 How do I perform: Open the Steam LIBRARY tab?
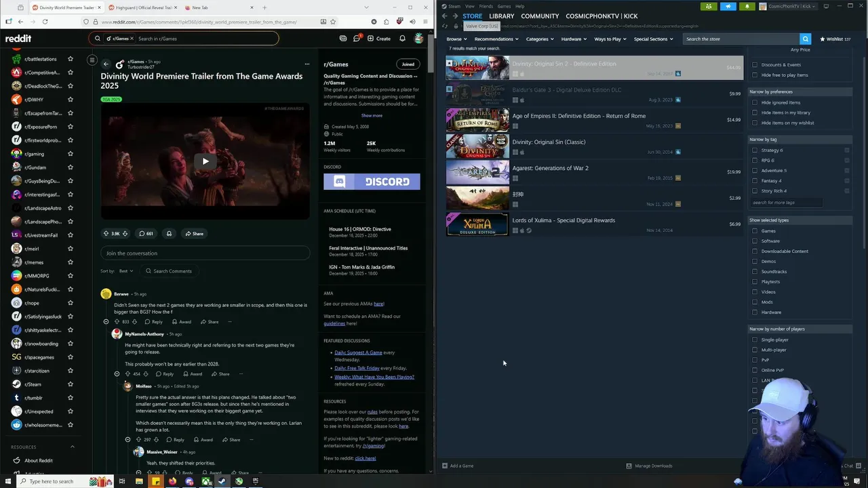pyautogui.click(x=501, y=16)
